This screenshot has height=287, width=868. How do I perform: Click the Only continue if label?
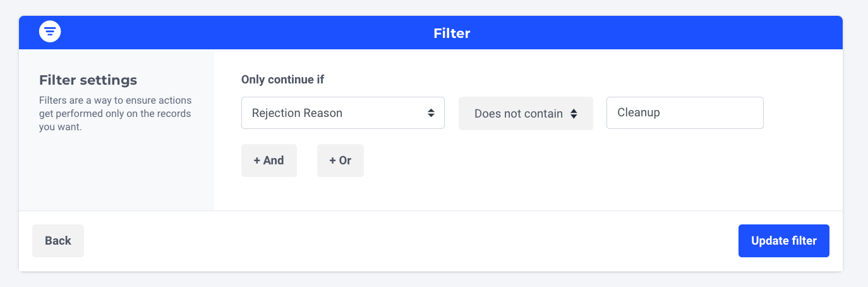pos(287,80)
